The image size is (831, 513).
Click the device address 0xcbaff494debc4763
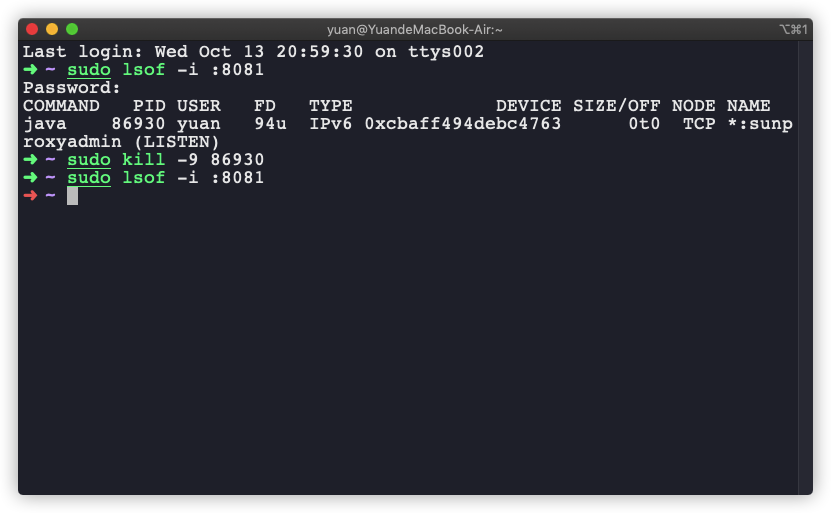click(463, 124)
